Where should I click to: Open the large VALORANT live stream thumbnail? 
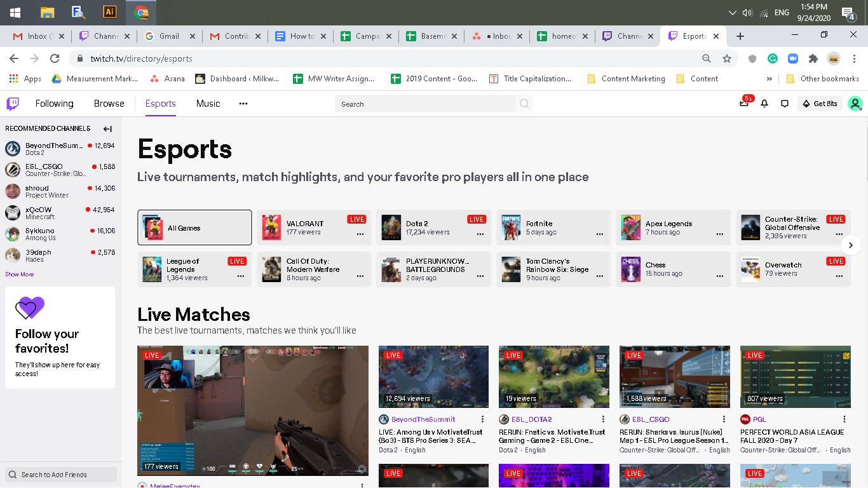[253, 410]
